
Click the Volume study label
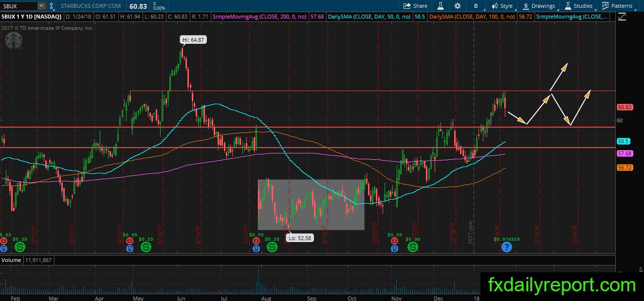(x=11, y=261)
